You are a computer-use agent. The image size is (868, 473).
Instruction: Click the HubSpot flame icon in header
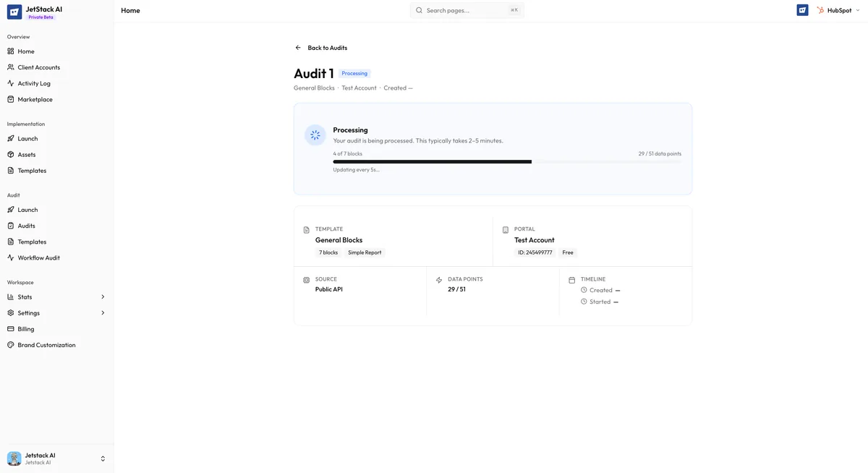pos(820,9)
